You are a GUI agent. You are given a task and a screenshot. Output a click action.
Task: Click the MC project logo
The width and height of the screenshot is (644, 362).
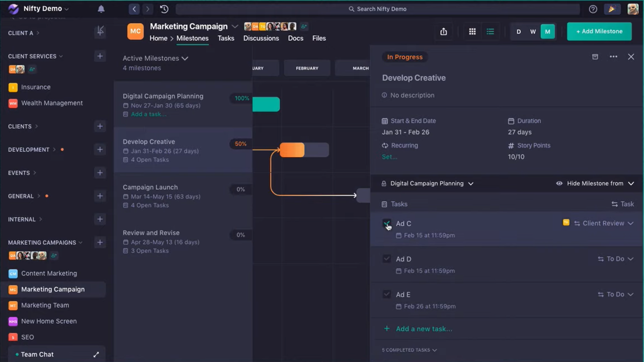135,31
